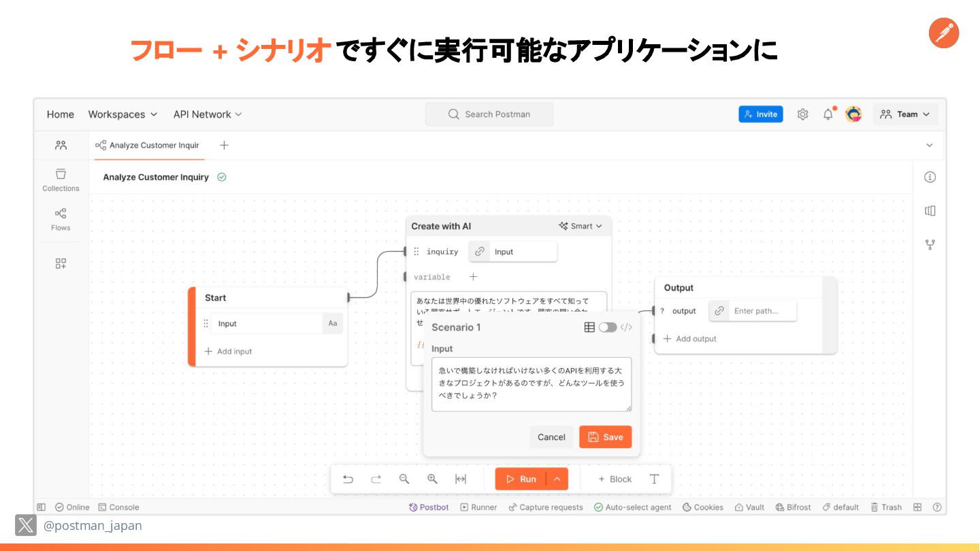Viewport: 980px width, 551px height.
Task: Open the settings gear icon
Action: (x=802, y=114)
